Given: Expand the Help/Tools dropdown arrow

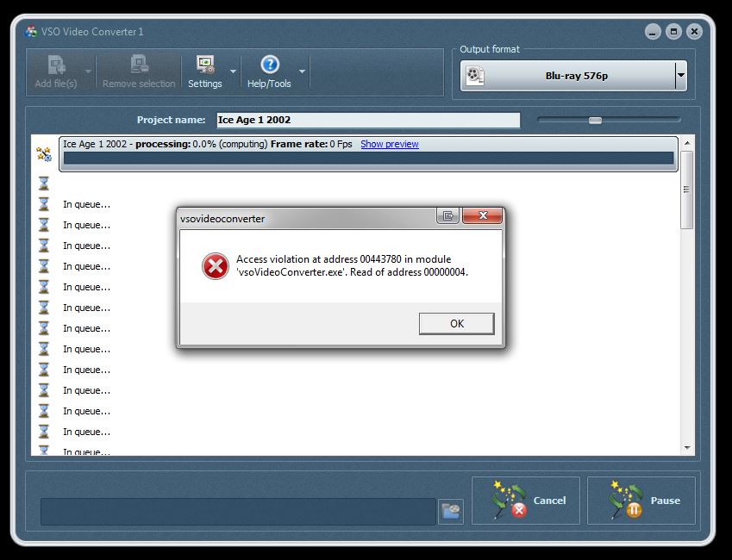Looking at the screenshot, I should 302,72.
